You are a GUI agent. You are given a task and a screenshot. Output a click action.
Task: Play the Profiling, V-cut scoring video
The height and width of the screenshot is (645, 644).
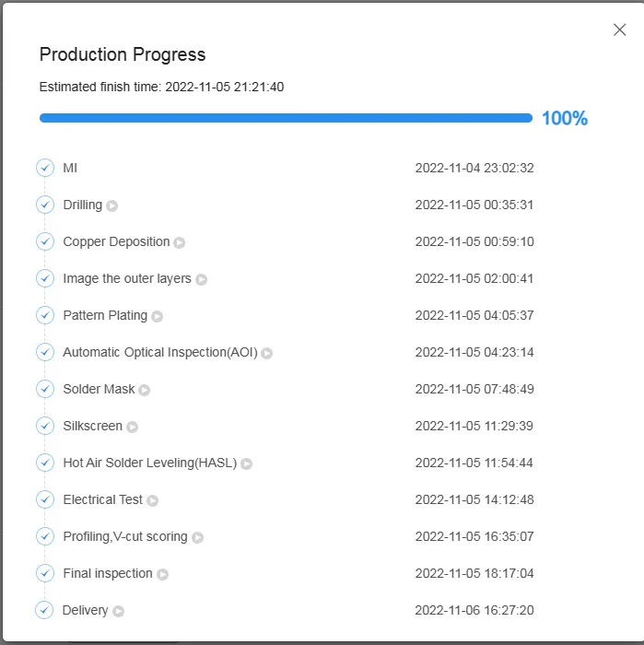[198, 537]
